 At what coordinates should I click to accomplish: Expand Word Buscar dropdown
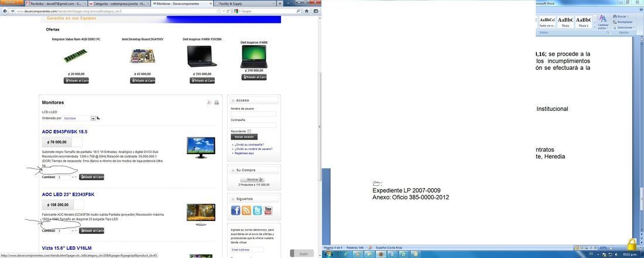click(x=628, y=16)
